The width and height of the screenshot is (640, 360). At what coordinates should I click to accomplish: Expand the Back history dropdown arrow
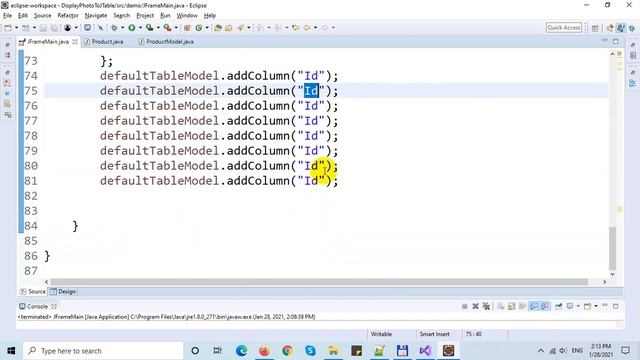point(316,28)
